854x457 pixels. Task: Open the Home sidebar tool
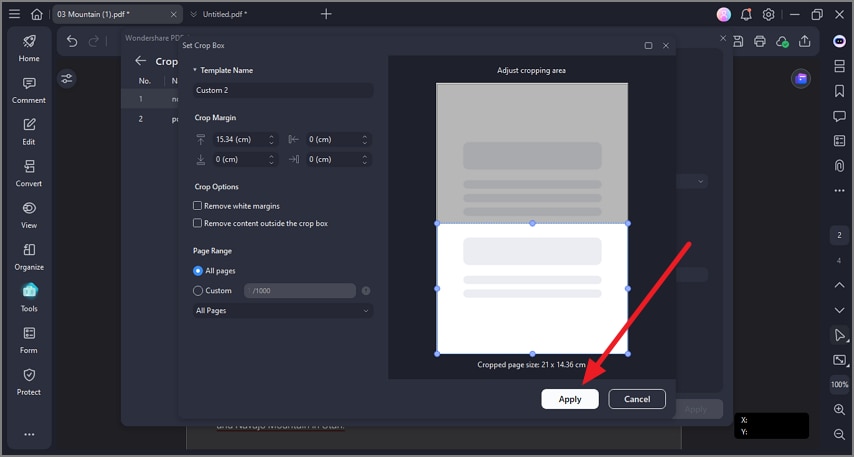(29, 48)
